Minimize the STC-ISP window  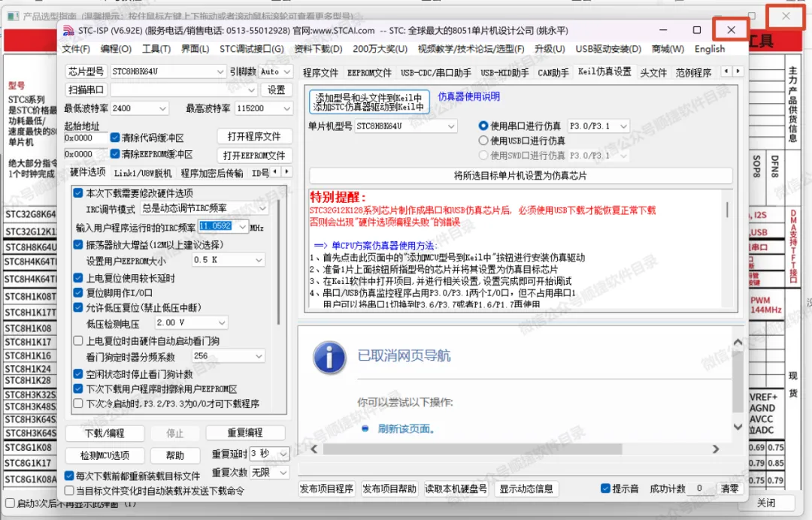pyautogui.click(x=663, y=30)
